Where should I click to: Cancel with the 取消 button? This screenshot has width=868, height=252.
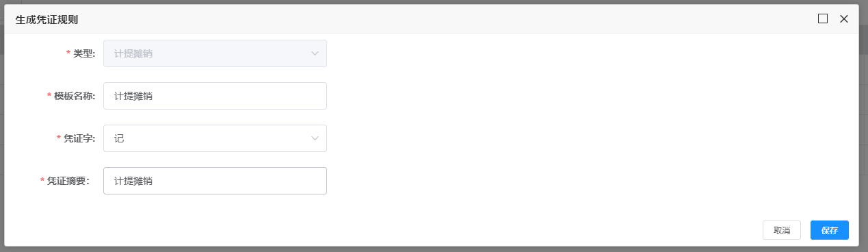point(782,230)
